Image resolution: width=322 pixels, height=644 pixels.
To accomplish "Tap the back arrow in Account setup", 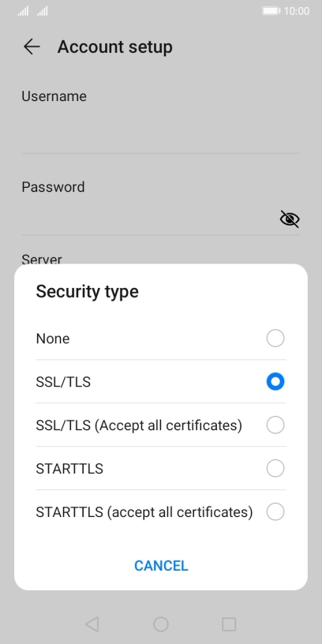I will point(32,47).
